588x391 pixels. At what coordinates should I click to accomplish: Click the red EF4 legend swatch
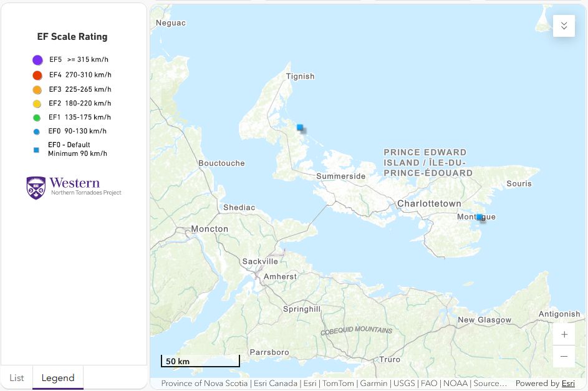click(37, 75)
